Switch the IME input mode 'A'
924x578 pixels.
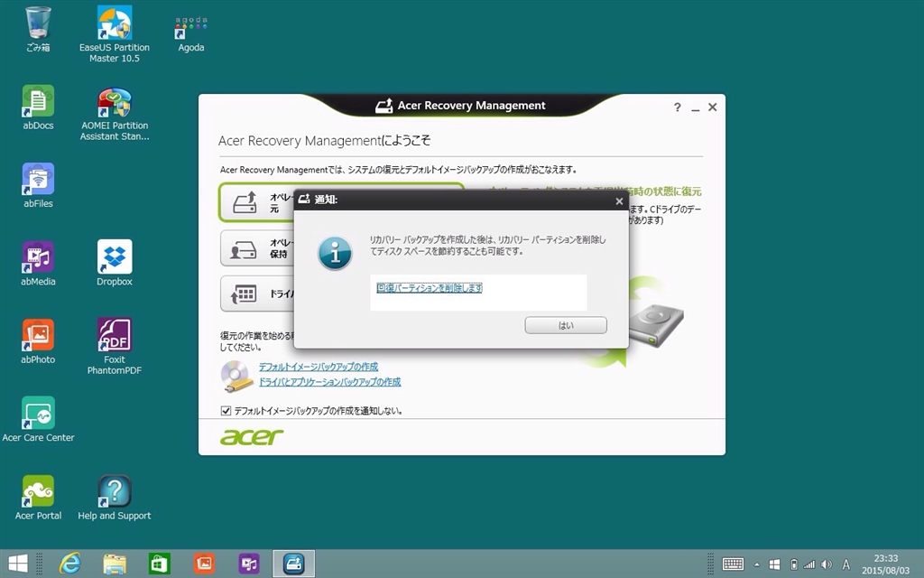[x=846, y=564]
